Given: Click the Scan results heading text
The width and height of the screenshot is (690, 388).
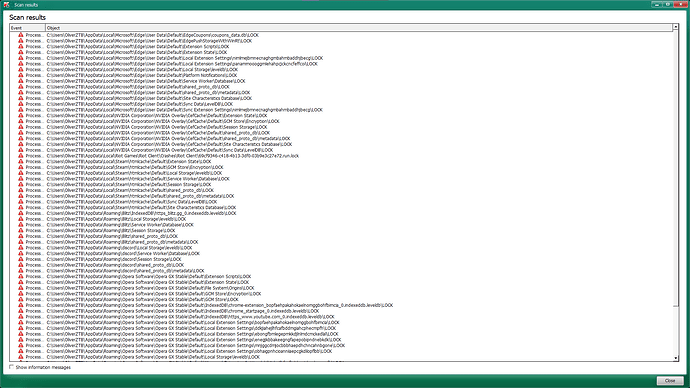Looking at the screenshot, I should pos(27,18).
